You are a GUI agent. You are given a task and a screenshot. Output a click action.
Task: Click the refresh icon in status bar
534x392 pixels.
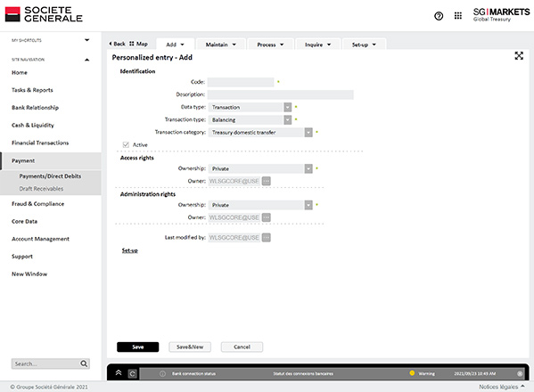133,373
